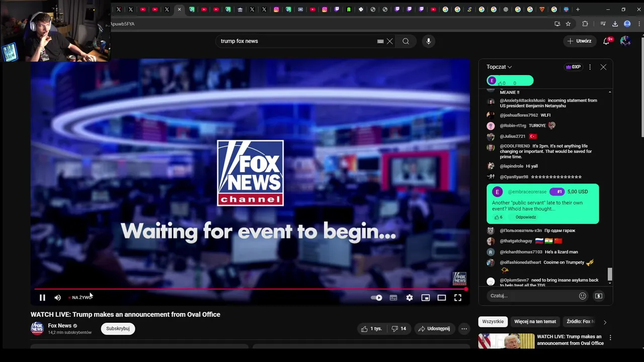Show more filter chips with right arrow
Image resolution: width=644 pixels, height=362 pixels.
[x=605, y=322]
